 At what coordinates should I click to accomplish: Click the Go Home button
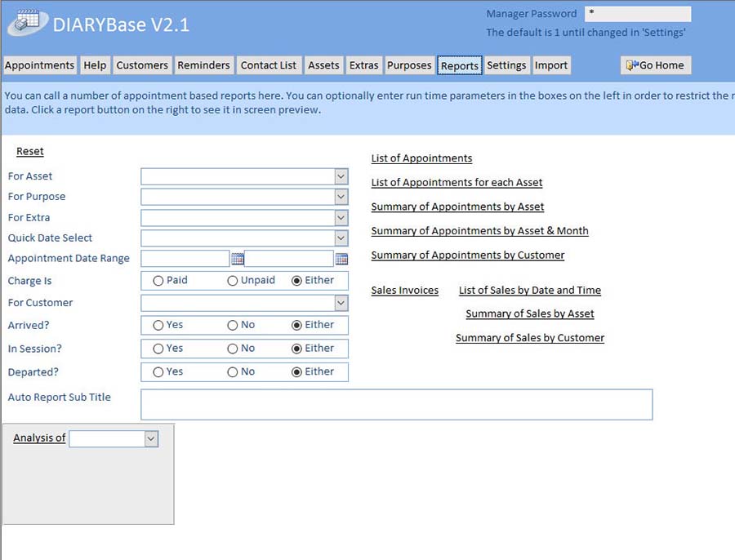coord(656,65)
